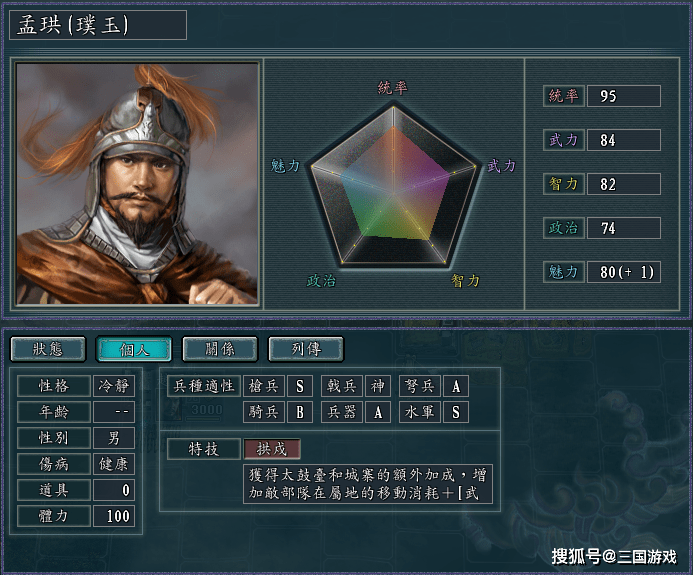This screenshot has width=693, height=575.
Task: Switch to the 狀態 tab
Action: tap(47, 349)
